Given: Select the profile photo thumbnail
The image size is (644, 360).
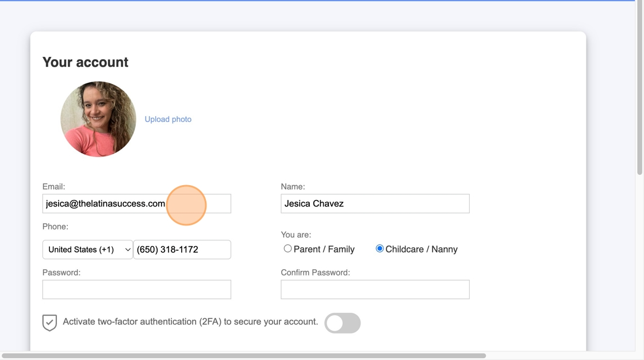Looking at the screenshot, I should click(98, 119).
